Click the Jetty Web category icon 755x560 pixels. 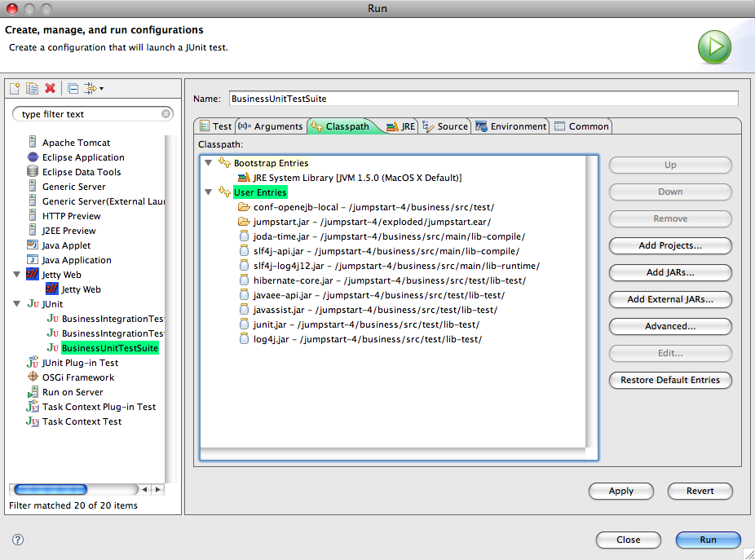[x=33, y=275]
